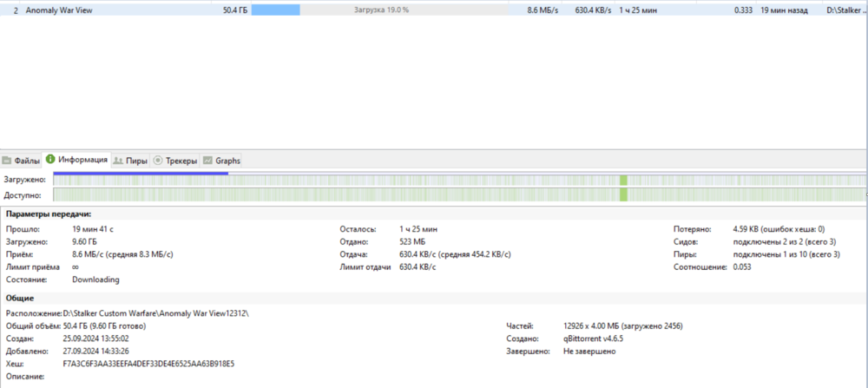Switch to the Информация tab
This screenshot has width=868, height=388.
point(77,160)
